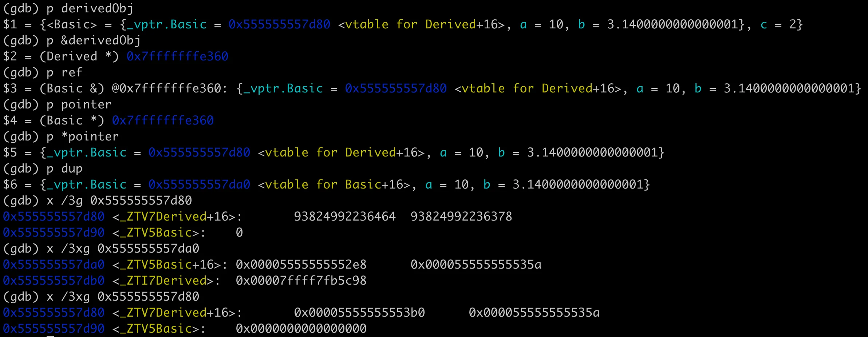Image resolution: width=868 pixels, height=337 pixels.
Task: Click the address after '(Basic *)'
Action: pyautogui.click(x=163, y=120)
